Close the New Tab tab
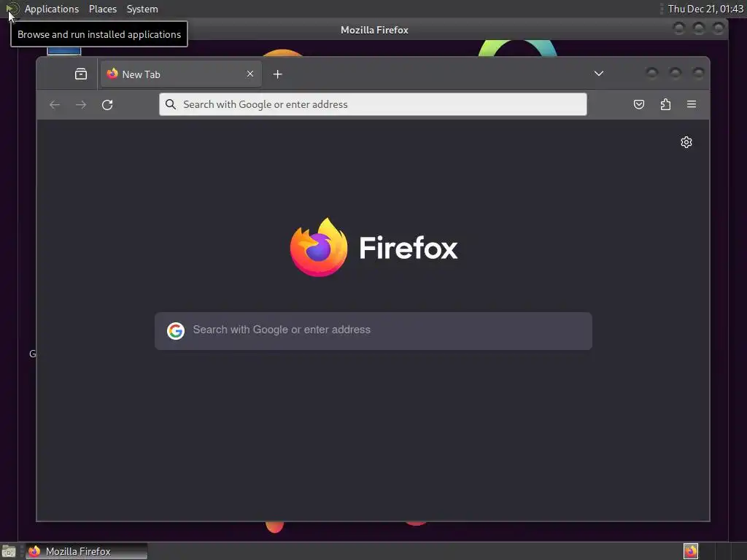 point(250,74)
